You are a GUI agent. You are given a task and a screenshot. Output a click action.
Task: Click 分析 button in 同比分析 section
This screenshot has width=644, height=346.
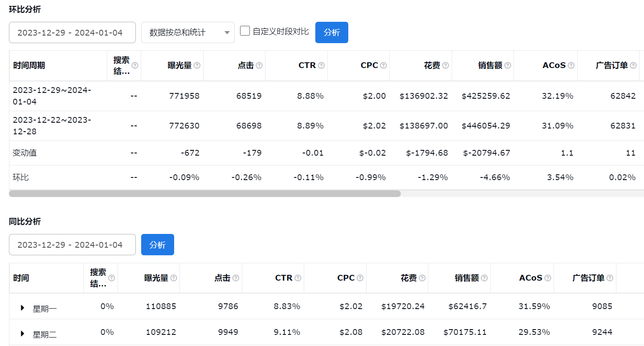tap(158, 245)
